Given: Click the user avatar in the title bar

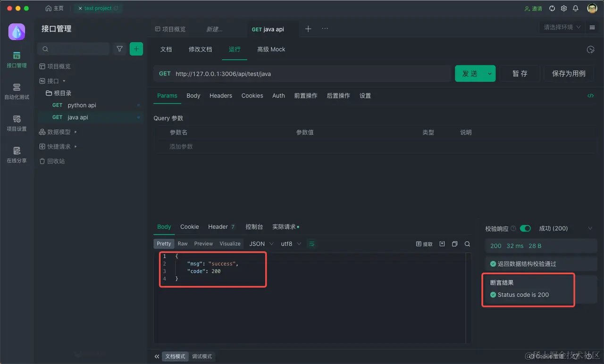Looking at the screenshot, I should [592, 8].
